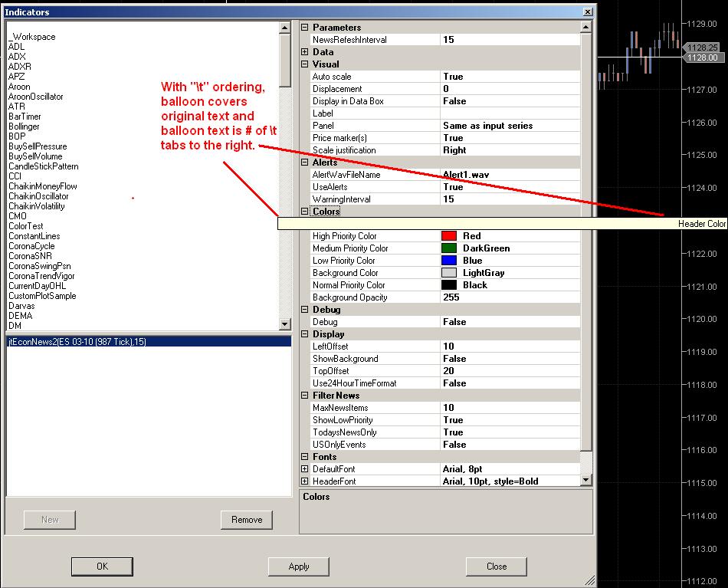Click the ShowLowPriority True value
This screenshot has height=588, width=728.
(510, 420)
